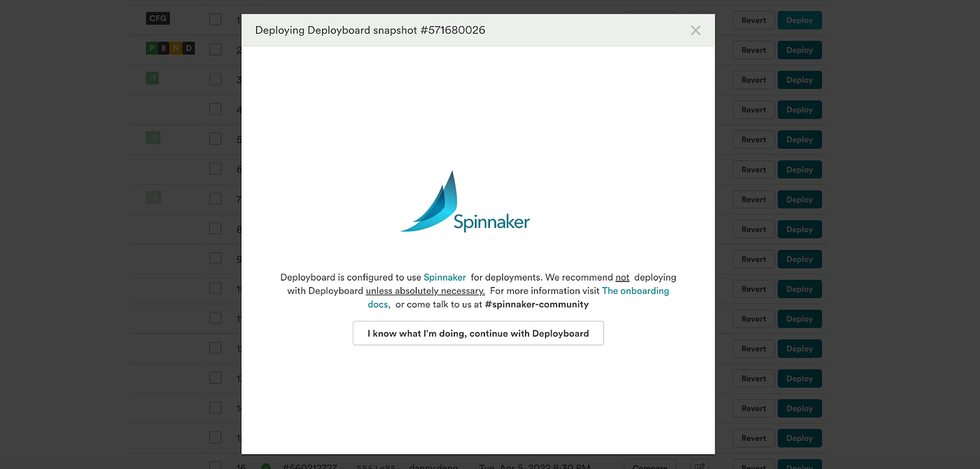980x469 pixels.
Task: Check the box in row 5
Action: pos(215,139)
